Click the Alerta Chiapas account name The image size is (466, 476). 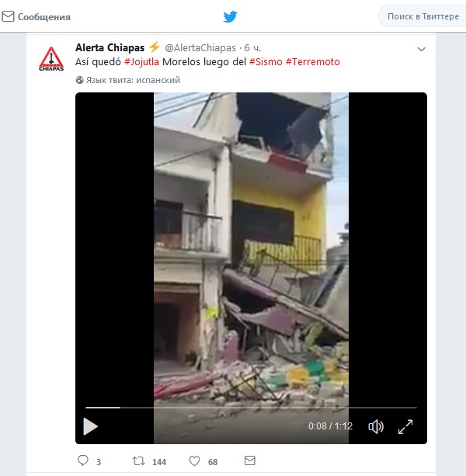[x=110, y=47]
